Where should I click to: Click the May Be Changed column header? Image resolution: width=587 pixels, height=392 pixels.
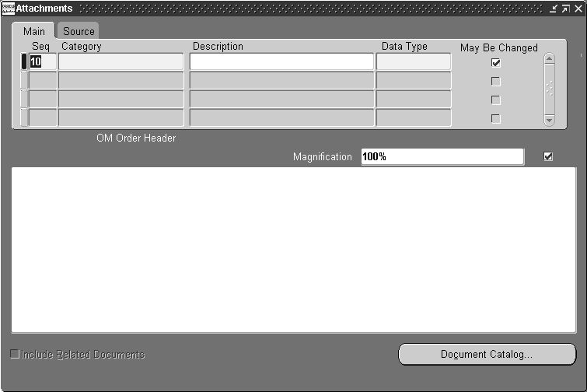click(x=499, y=48)
